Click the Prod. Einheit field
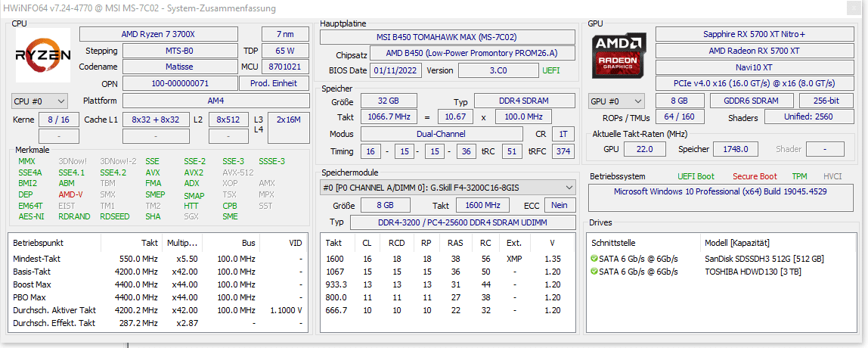This screenshot has width=868, height=348. click(x=274, y=84)
